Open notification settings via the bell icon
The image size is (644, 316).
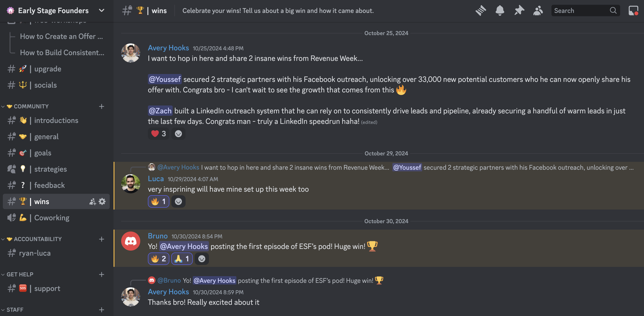point(499,11)
